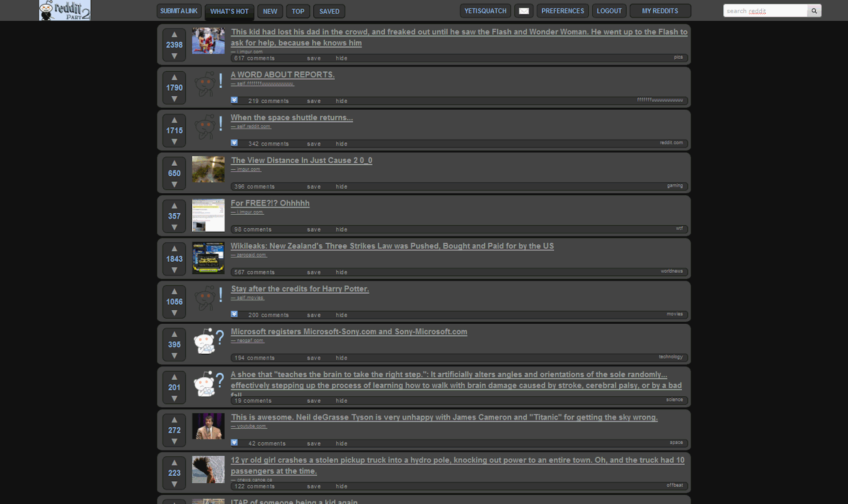Open the MY REDDITS dropdown
The width and height of the screenshot is (848, 504).
[660, 11]
